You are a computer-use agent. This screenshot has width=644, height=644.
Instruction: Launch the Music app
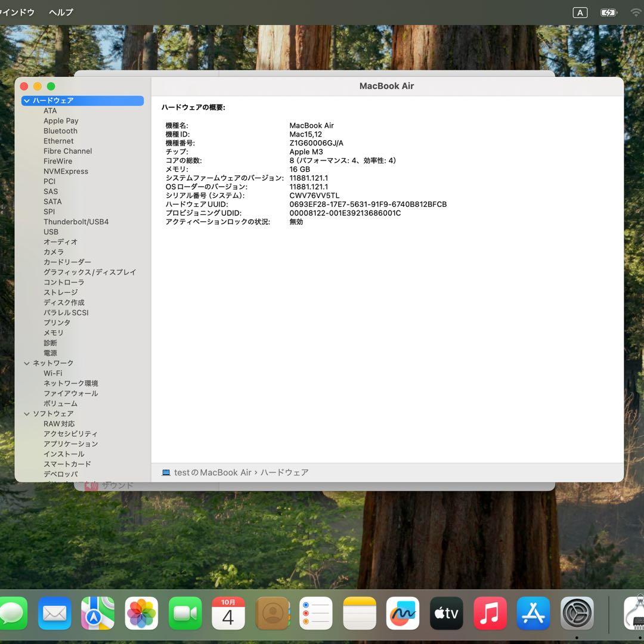490,612
